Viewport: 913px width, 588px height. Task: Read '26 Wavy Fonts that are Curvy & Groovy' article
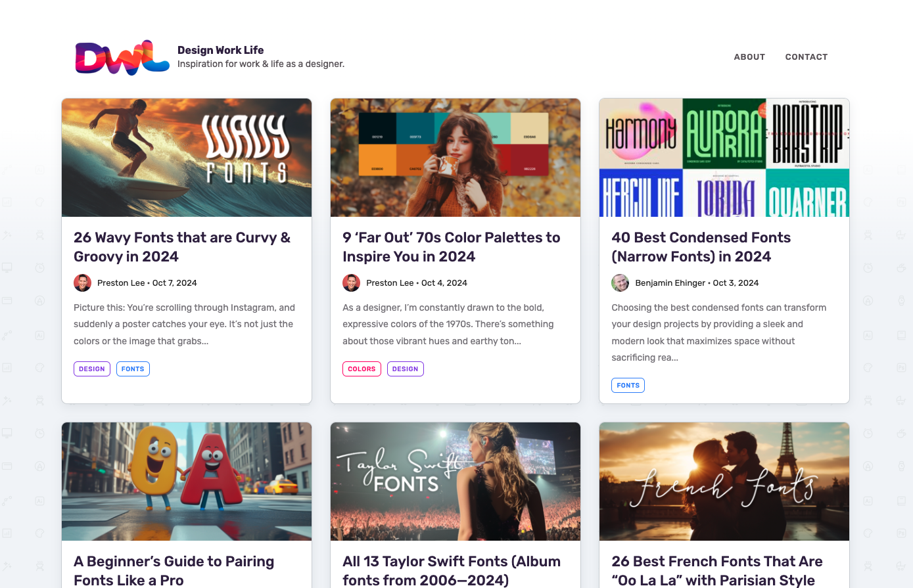coord(182,247)
